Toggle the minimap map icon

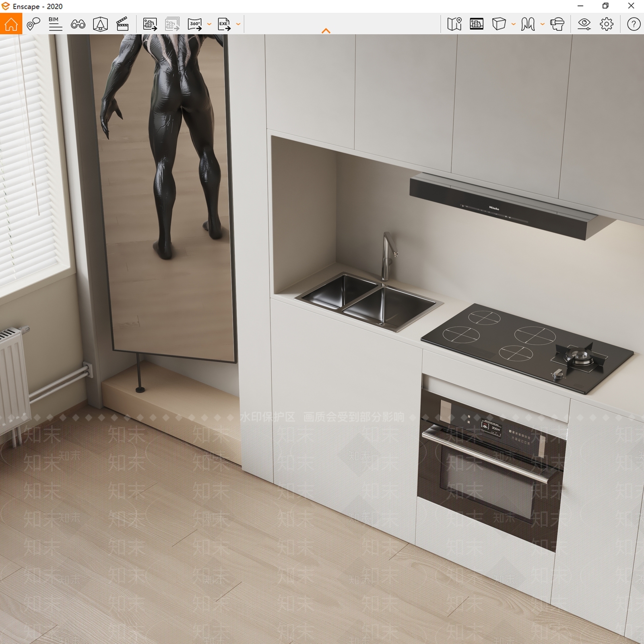(x=454, y=24)
